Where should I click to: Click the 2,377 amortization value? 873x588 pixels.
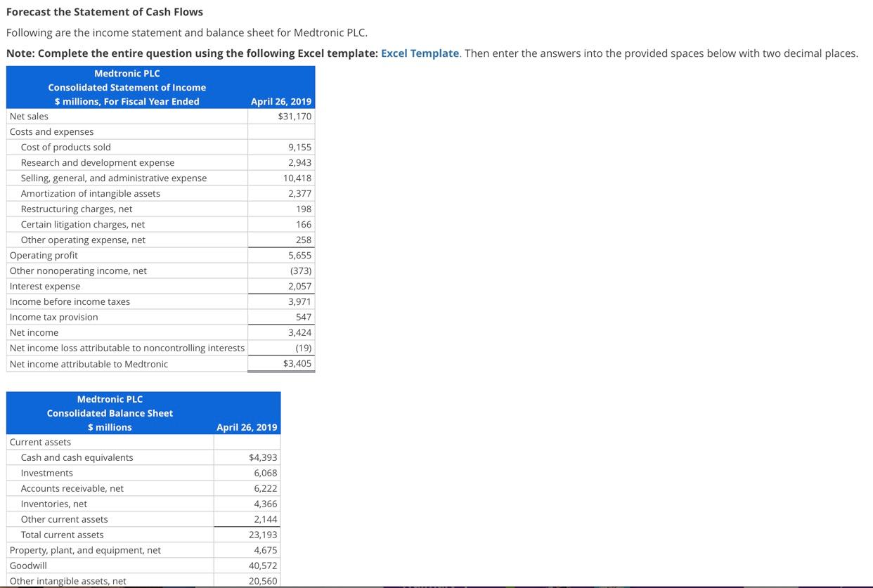click(299, 194)
